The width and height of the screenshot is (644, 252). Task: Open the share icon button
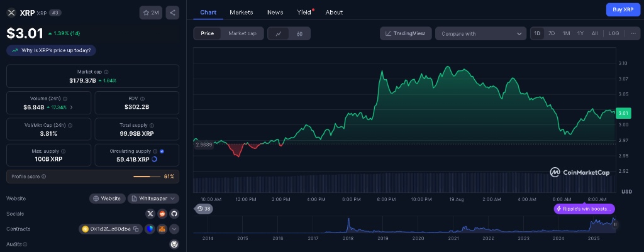coord(172,13)
